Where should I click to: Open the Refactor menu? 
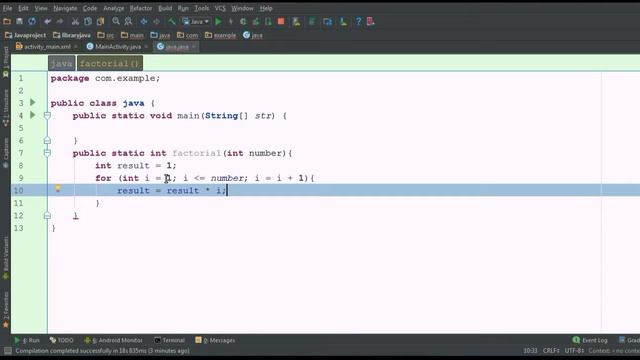(141, 8)
